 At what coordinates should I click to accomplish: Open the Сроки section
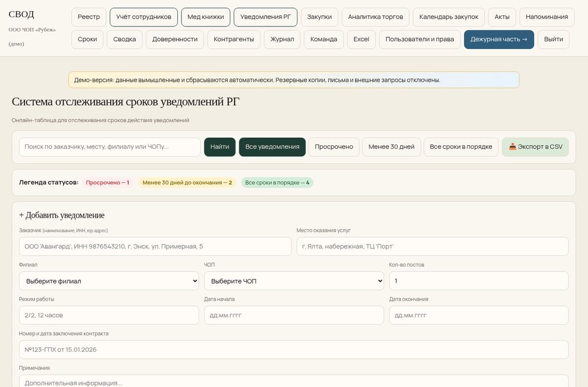(87, 39)
